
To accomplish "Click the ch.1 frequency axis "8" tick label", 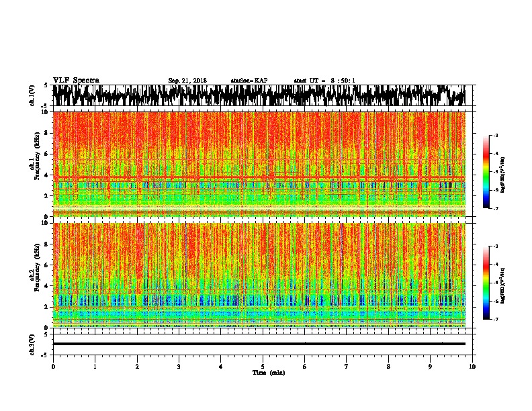I will click(46, 133).
